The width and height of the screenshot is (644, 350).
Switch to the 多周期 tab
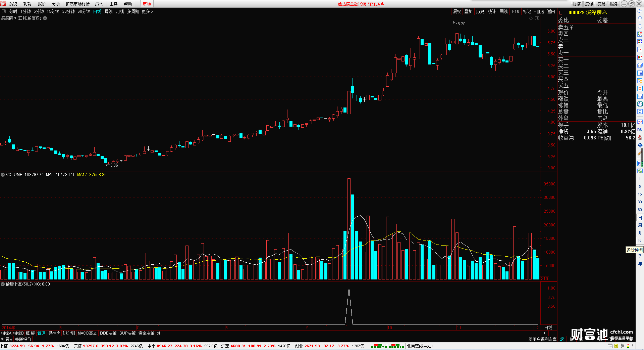(x=133, y=11)
